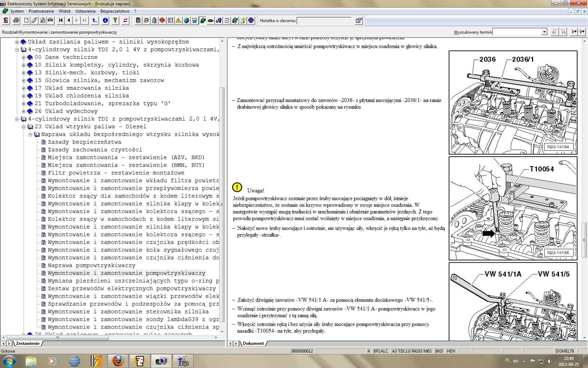The image size is (588, 368).
Task: Expand the '00 Dane techniczne' tree node
Action: (x=23, y=57)
